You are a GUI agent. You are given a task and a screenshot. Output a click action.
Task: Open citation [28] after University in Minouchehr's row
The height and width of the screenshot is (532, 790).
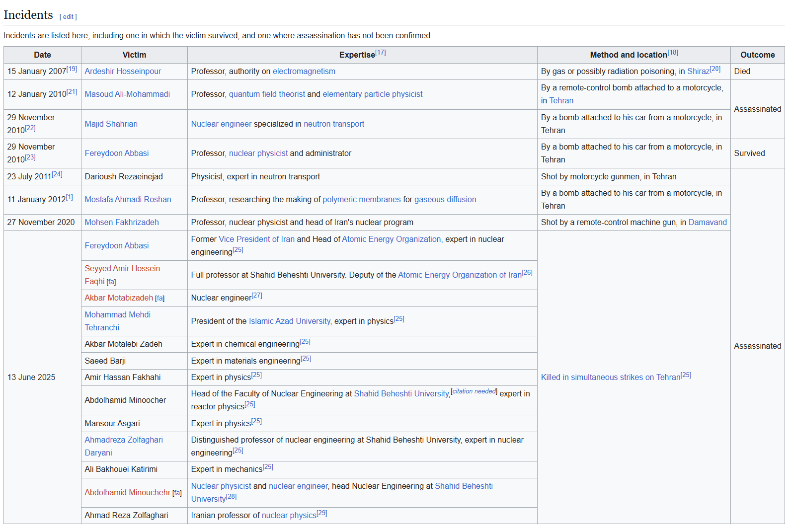pyautogui.click(x=232, y=497)
